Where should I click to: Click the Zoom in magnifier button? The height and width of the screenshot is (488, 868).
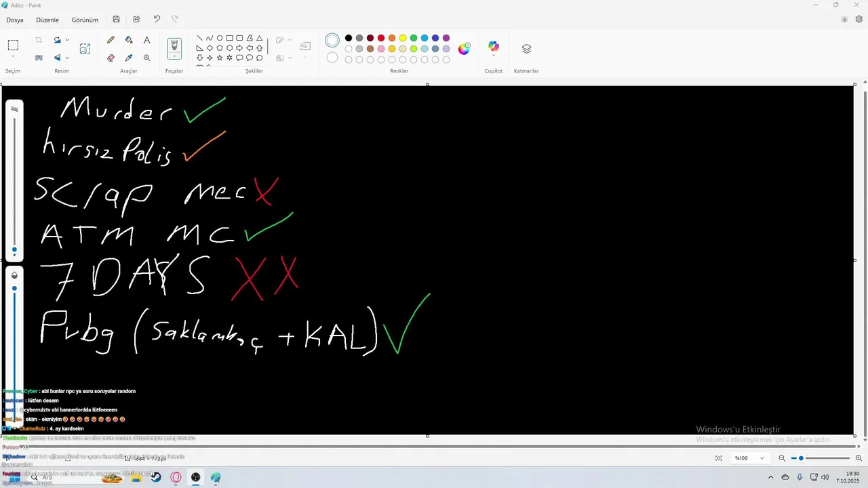tap(859, 458)
